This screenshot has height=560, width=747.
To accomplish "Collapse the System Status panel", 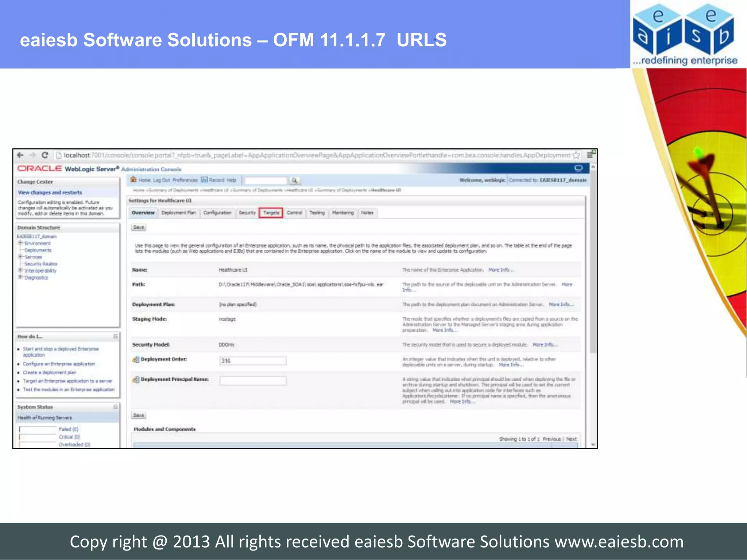I will point(116,407).
